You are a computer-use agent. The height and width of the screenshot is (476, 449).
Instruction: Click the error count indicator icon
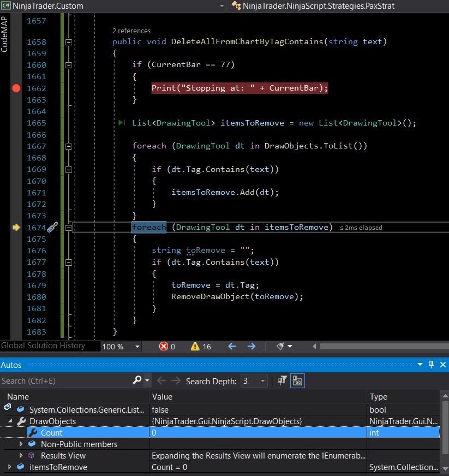coord(164,346)
